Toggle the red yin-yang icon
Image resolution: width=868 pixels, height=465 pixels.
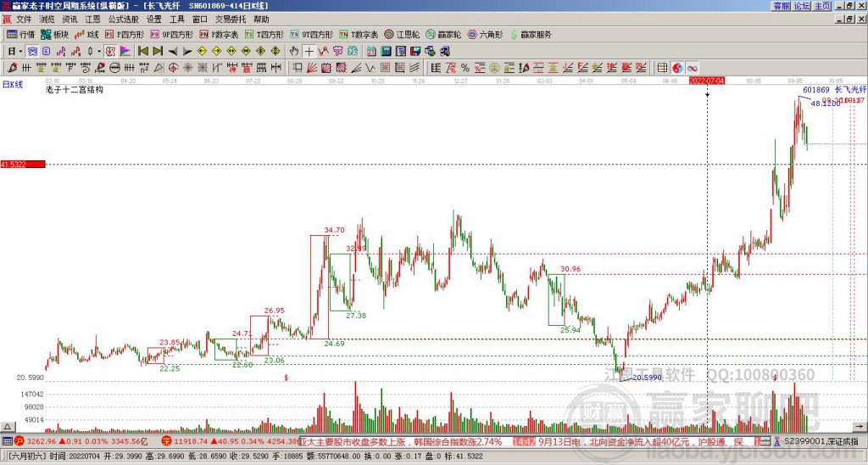[677, 68]
